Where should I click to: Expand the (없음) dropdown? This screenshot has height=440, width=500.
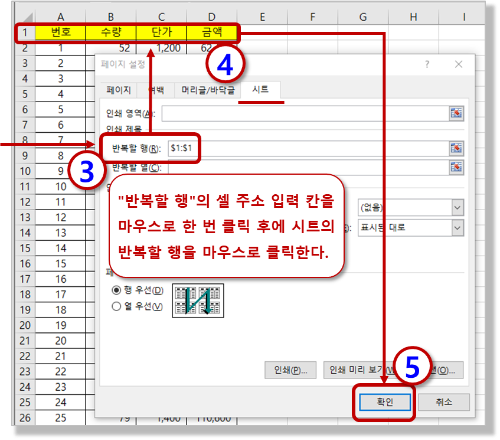tap(457, 208)
